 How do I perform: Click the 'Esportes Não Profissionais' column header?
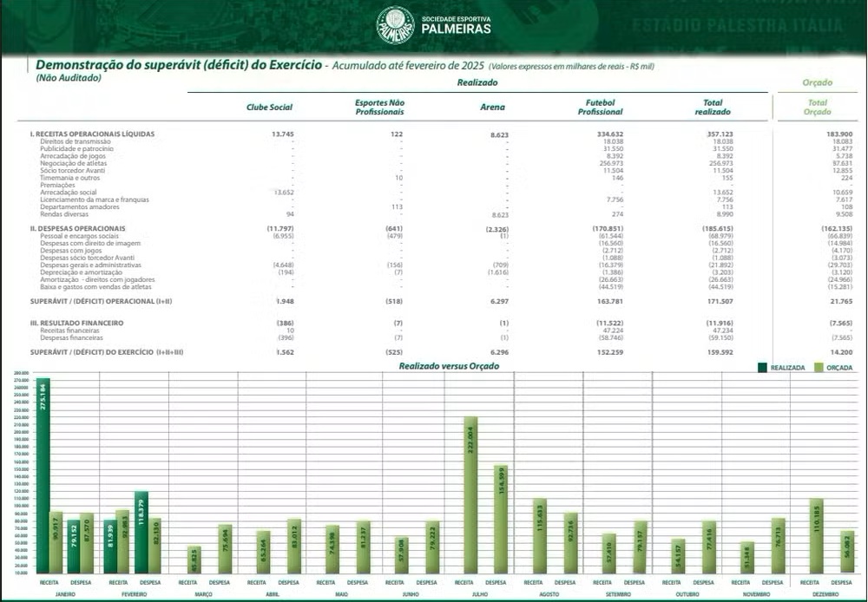click(x=380, y=108)
